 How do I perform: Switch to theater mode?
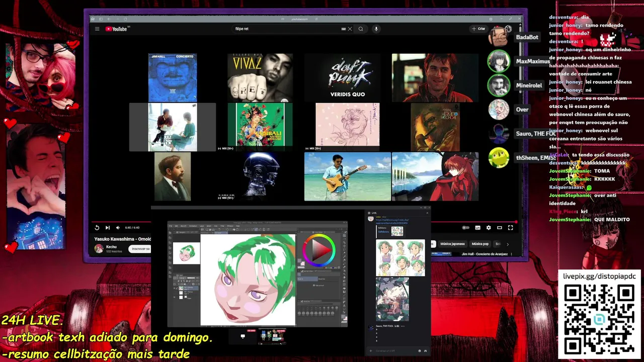[500, 228]
